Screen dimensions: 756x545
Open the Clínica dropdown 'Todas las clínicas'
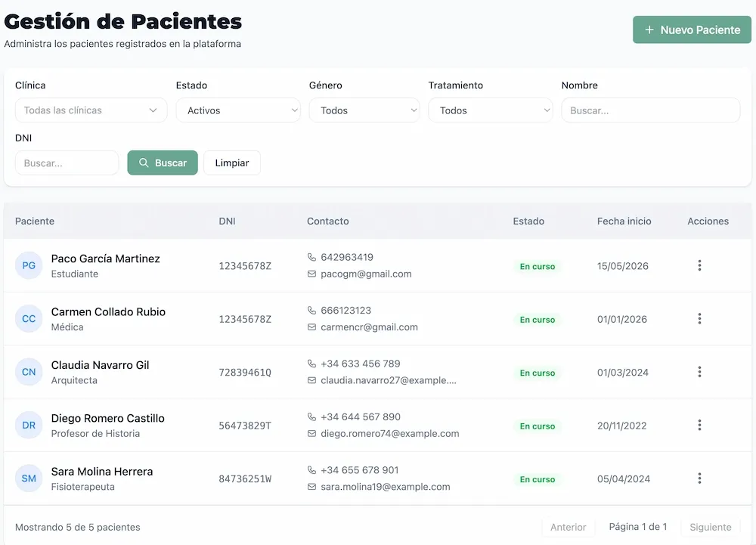pyautogui.click(x=91, y=110)
